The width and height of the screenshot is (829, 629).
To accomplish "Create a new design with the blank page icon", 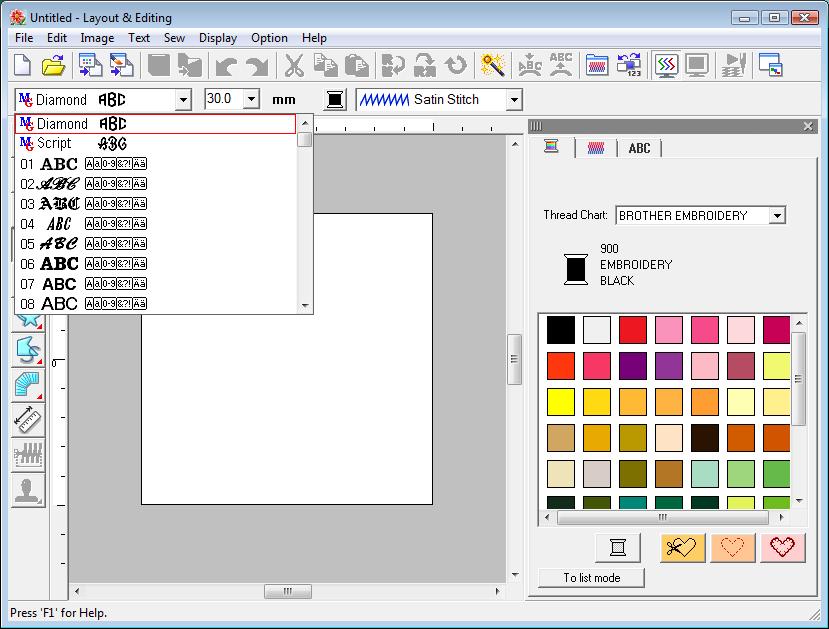I will 22,65.
